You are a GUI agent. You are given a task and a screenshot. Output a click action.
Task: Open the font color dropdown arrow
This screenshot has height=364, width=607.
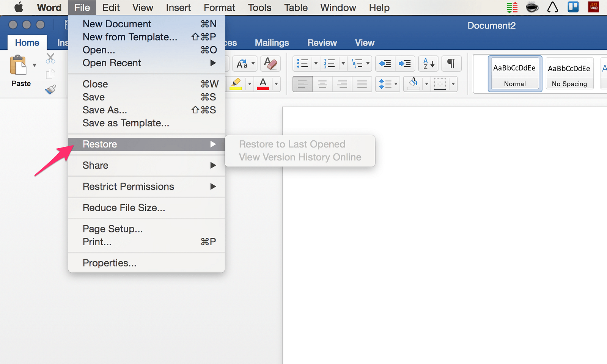click(276, 84)
